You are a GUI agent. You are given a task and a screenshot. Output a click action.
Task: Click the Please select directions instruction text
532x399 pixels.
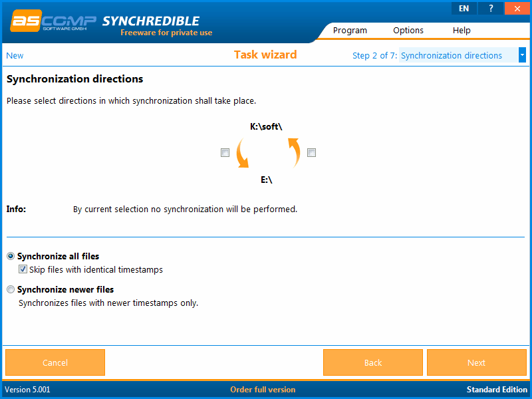point(131,101)
